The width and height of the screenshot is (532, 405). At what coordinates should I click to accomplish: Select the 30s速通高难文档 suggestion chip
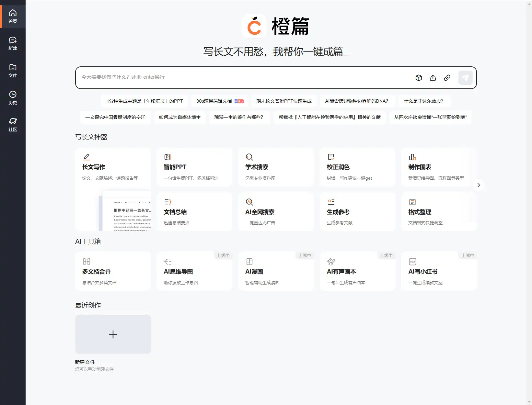click(220, 101)
